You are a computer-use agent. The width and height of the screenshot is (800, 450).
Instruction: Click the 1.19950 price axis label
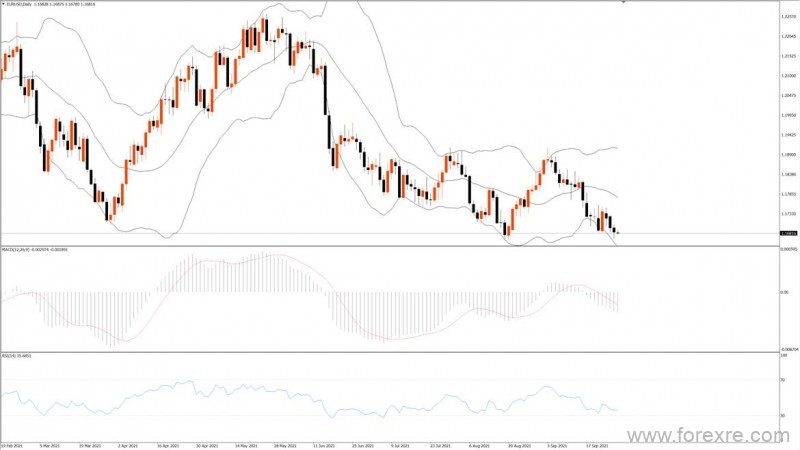coord(788,115)
